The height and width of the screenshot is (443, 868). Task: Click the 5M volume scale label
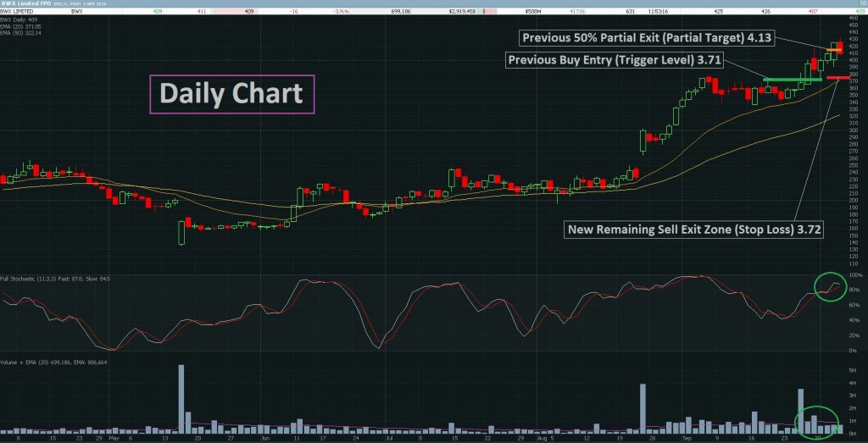pyautogui.click(x=853, y=369)
